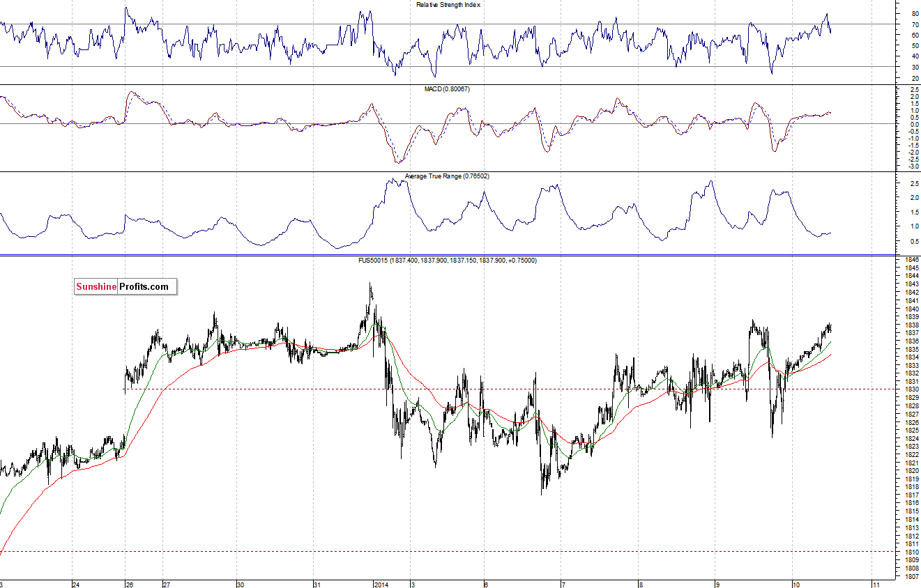
Task: Select the 27 date label on time axis
Action: pyautogui.click(x=167, y=585)
